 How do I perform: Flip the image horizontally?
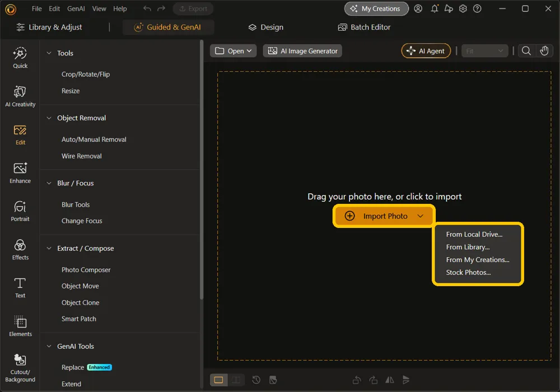(x=390, y=380)
